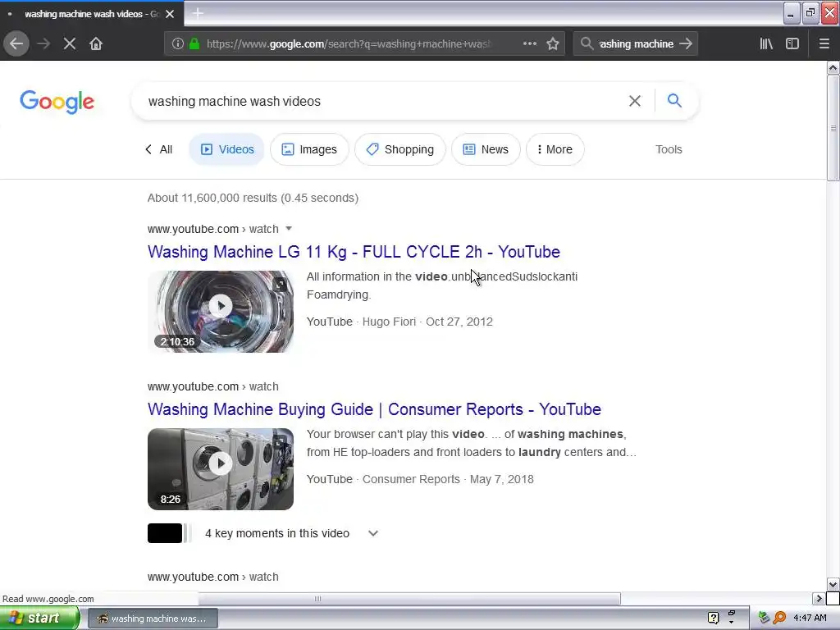Screen dimensions: 840x630
Task: Expand the More search options
Action: pos(555,149)
